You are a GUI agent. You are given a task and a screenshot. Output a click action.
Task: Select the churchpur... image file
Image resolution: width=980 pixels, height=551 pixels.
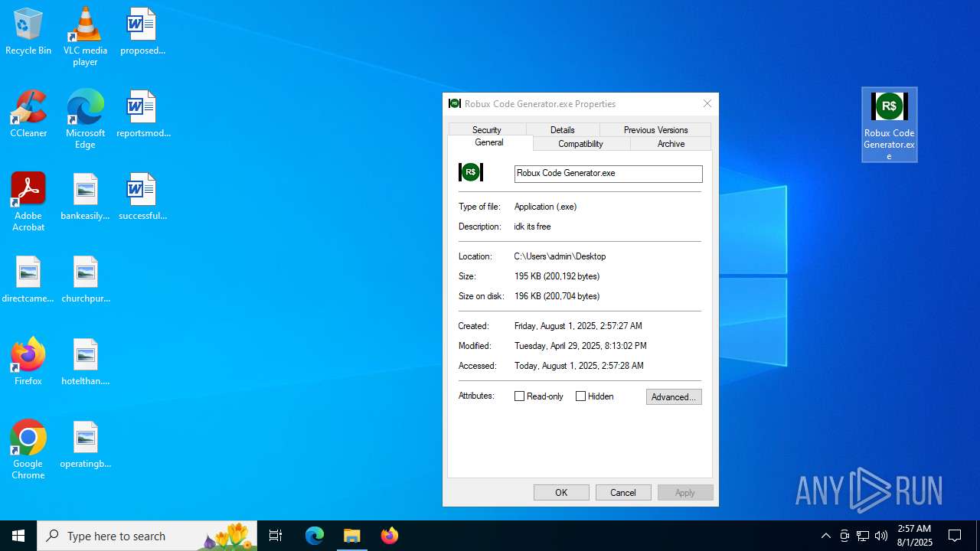85,280
